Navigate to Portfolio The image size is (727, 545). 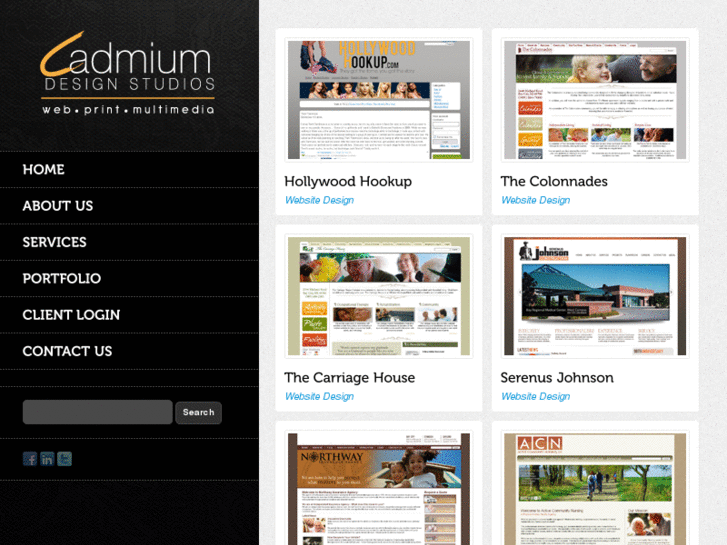[62, 278]
